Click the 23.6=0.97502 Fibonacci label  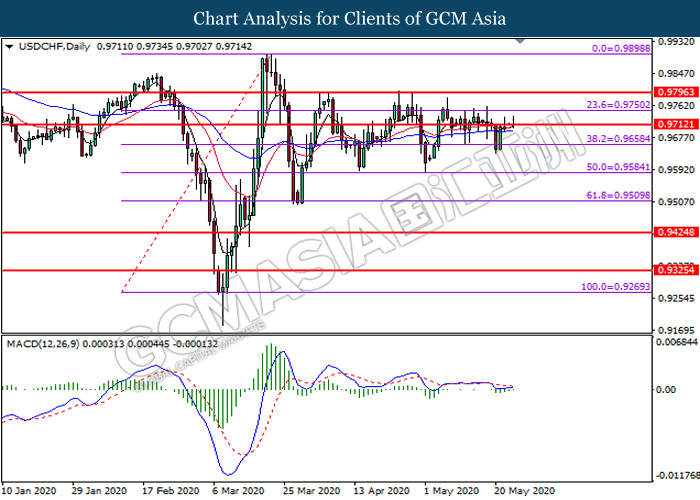618,105
